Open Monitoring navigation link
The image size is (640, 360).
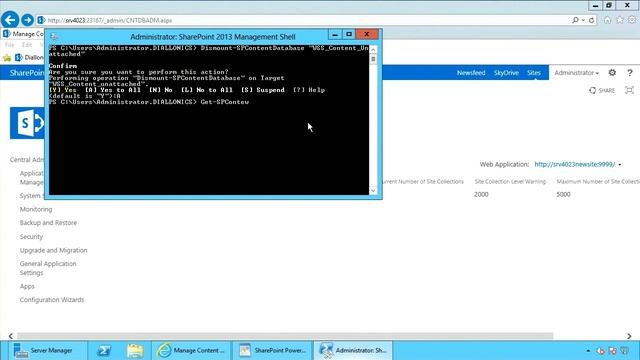tap(36, 209)
